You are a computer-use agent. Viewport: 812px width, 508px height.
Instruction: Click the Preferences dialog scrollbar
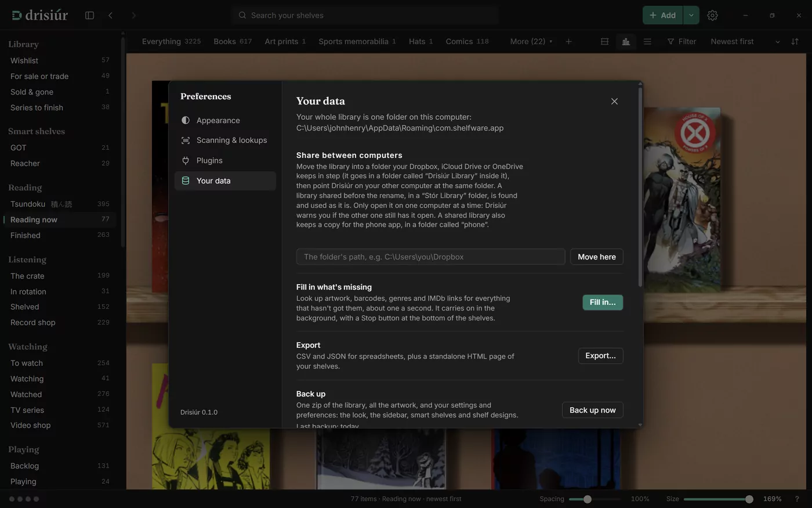tap(640, 187)
